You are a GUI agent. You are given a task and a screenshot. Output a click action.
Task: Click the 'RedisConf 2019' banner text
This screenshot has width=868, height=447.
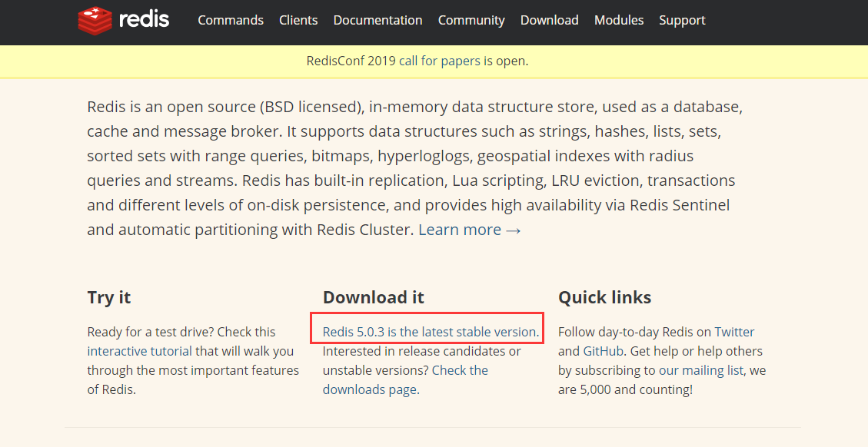351,61
